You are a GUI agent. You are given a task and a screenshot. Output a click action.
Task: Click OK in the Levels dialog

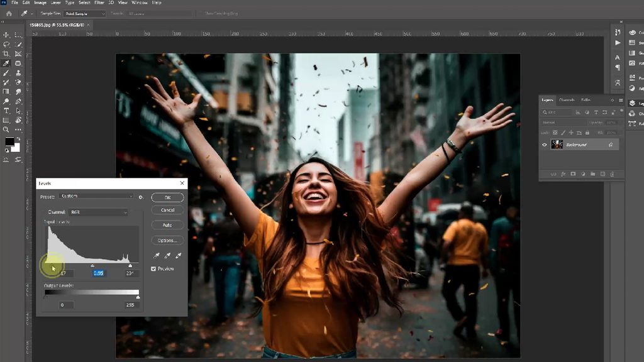pyautogui.click(x=167, y=197)
